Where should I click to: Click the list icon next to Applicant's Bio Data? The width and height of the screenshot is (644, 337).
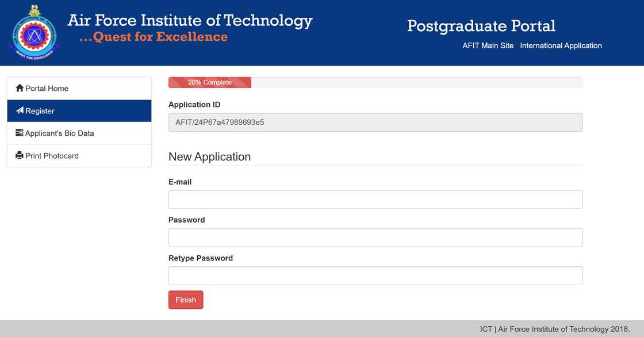tap(20, 133)
